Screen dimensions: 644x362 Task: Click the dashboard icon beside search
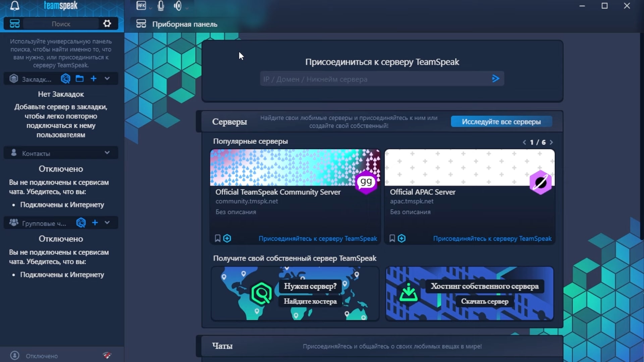pos(14,24)
